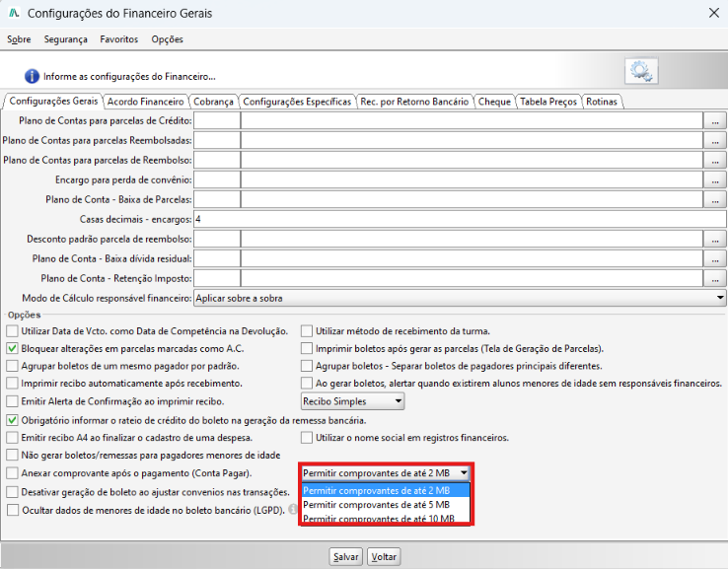
Task: Toggle Ocultar dados de menores de idade (LGPD)
Action: tap(13, 510)
